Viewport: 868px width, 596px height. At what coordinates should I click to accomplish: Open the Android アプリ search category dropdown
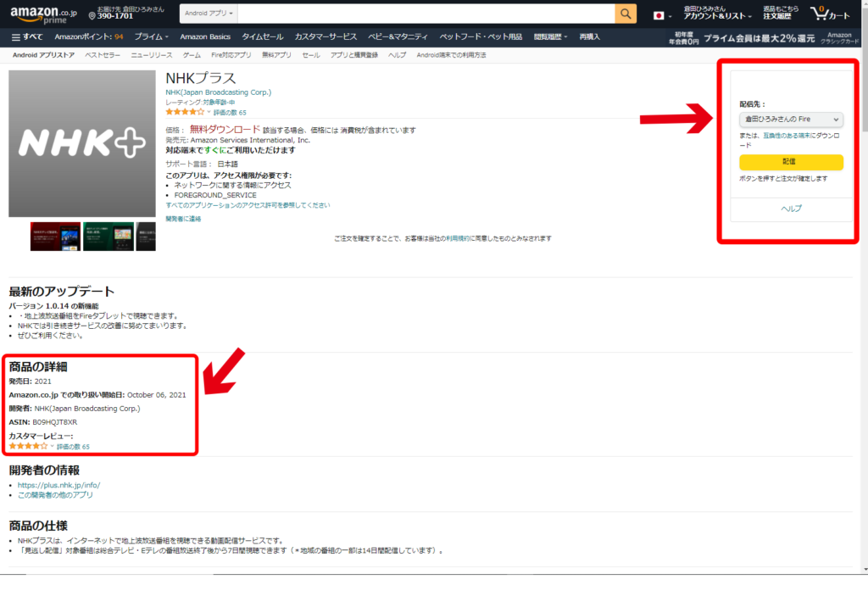[x=209, y=14]
